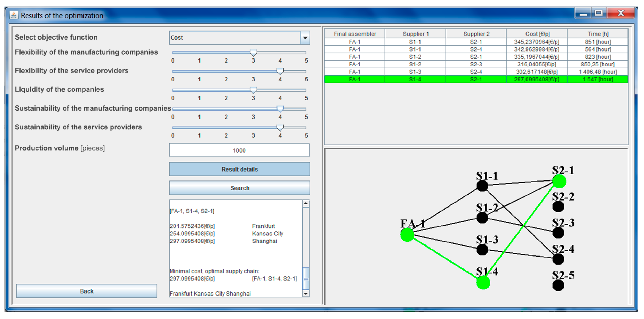Viewport: 644px width, 319px height.
Task: Click the Java icon in title bar
Action: point(14,15)
